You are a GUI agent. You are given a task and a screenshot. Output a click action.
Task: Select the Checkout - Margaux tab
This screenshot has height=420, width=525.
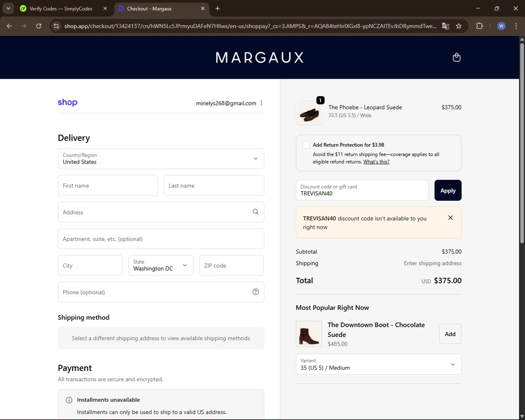tap(161, 8)
